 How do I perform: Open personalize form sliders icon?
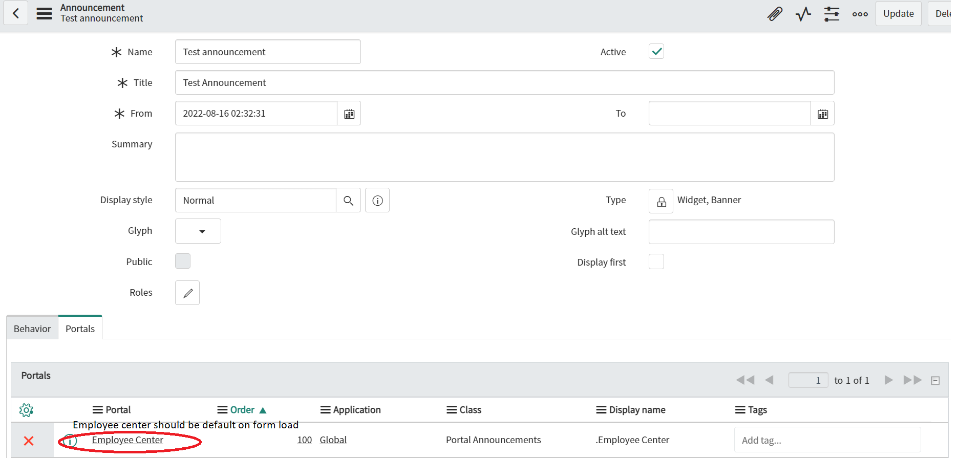[x=832, y=14]
